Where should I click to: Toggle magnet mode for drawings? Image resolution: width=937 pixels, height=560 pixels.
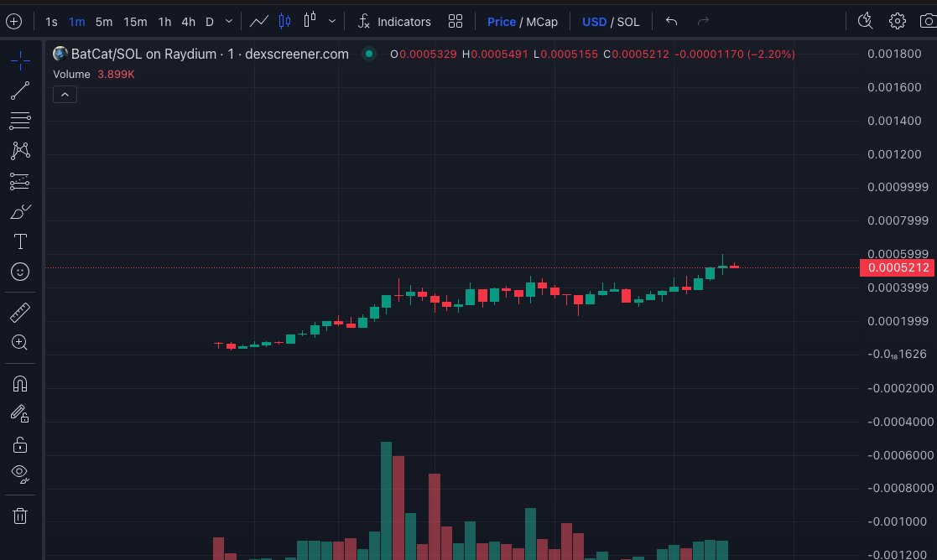[20, 383]
